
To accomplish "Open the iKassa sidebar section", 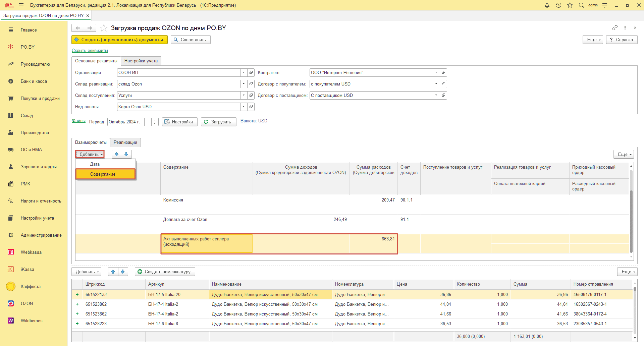I will click(x=34, y=269).
